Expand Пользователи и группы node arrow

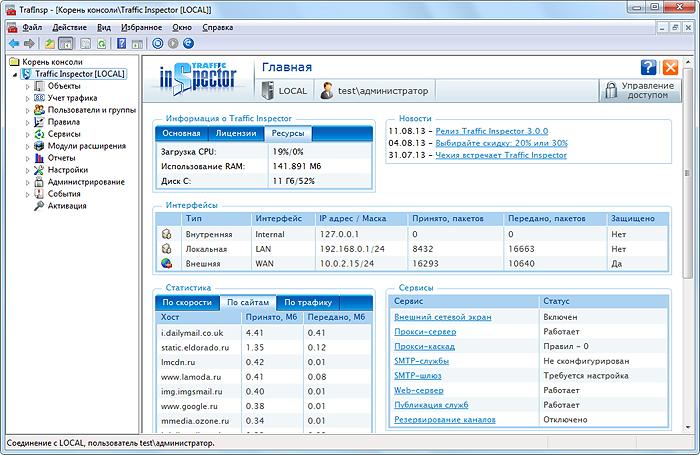27,110
